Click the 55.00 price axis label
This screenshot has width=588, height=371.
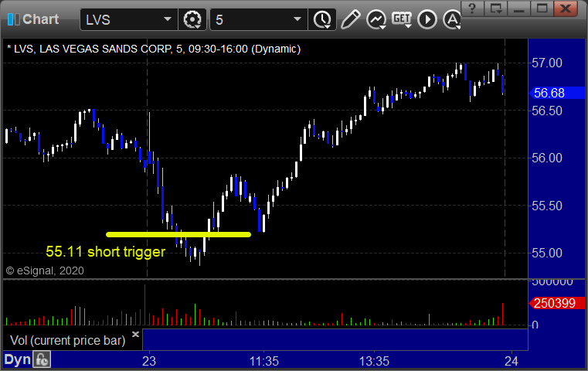(x=547, y=253)
